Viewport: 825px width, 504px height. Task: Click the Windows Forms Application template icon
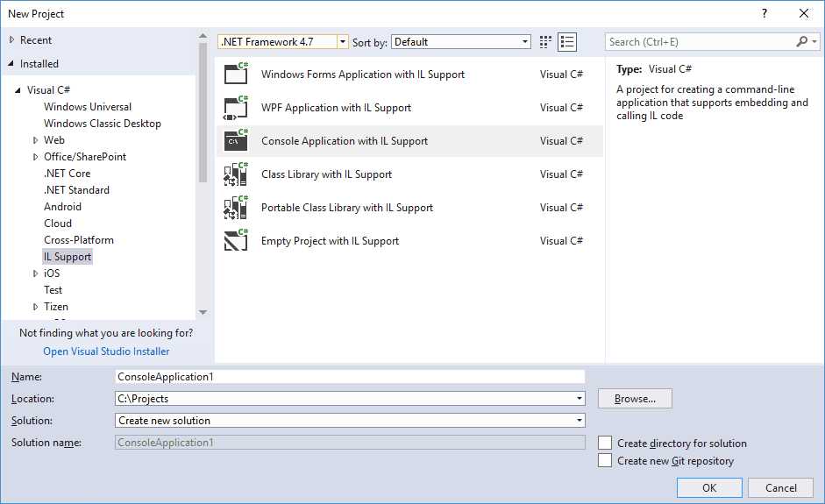click(x=237, y=75)
